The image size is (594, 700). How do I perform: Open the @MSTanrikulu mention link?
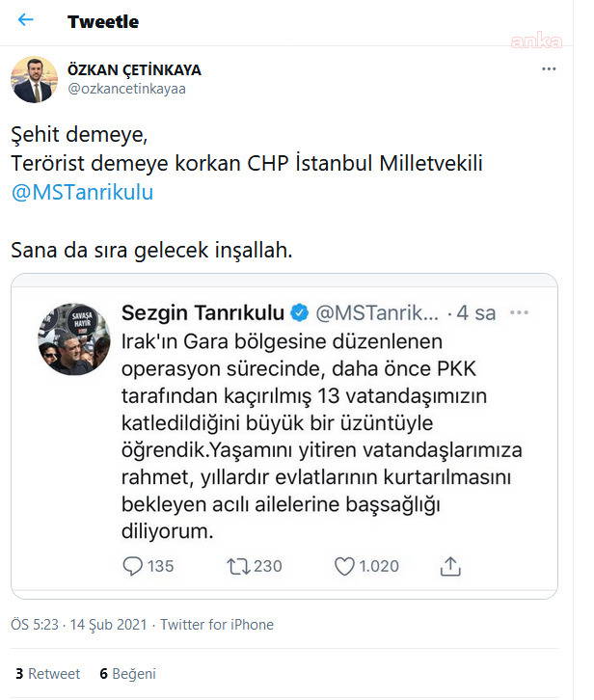pos(82,192)
